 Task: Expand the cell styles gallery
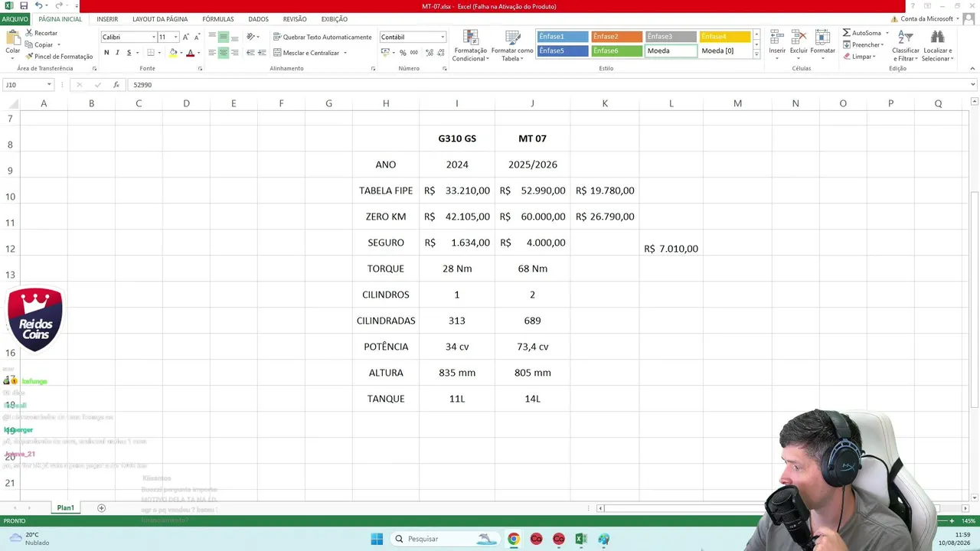coord(756,55)
